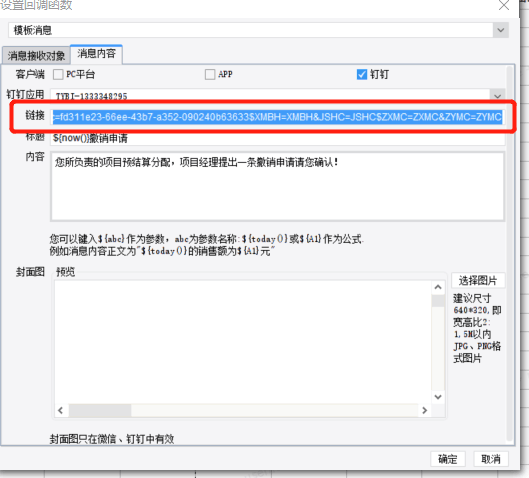Screen dimensions: 529x478
Task: Click the preview scroll up arrow
Action: pyautogui.click(x=438, y=287)
